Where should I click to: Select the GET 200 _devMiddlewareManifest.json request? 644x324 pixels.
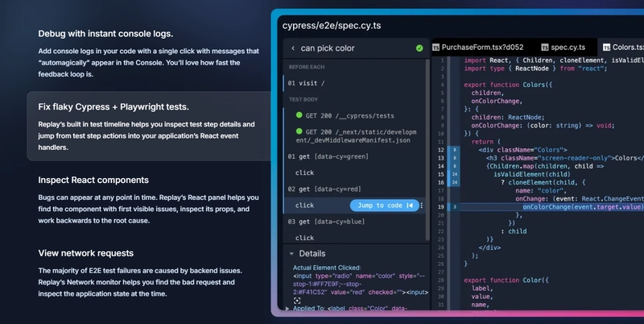pos(356,136)
